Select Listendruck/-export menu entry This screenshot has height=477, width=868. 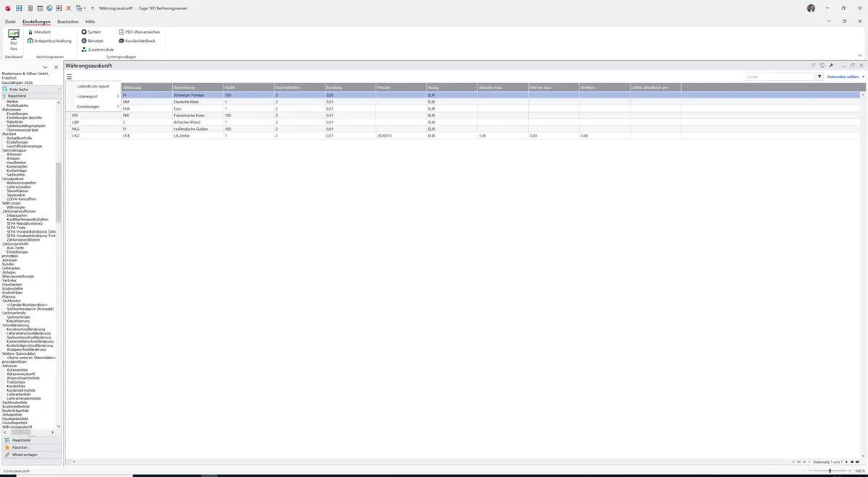pyautogui.click(x=93, y=86)
